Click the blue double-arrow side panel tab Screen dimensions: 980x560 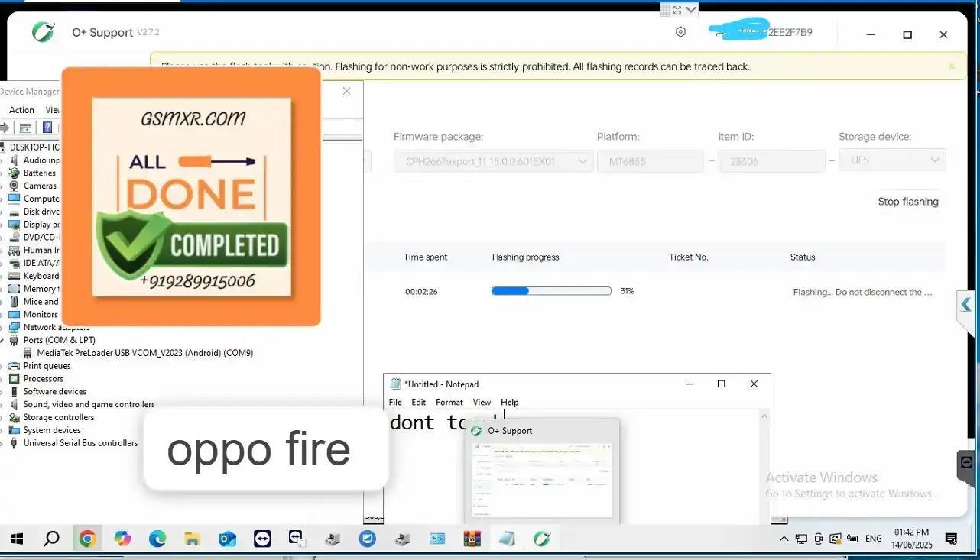[x=966, y=306]
